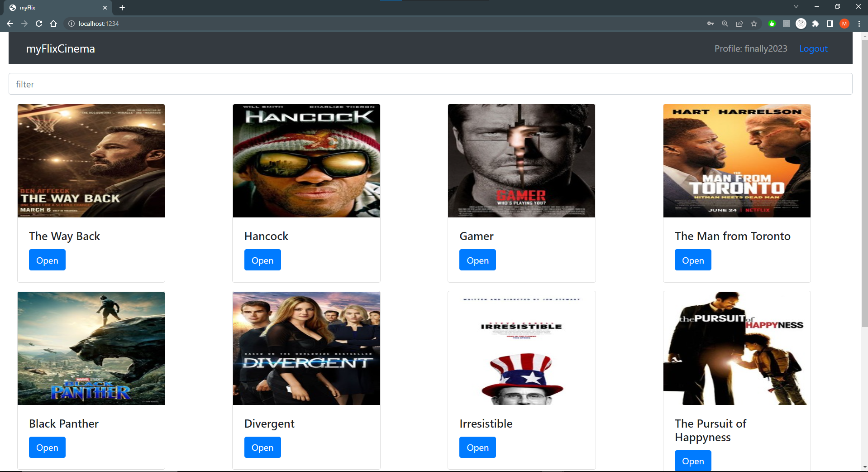Image resolution: width=868 pixels, height=472 pixels.
Task: Click the Hancock poster image
Action: click(306, 161)
